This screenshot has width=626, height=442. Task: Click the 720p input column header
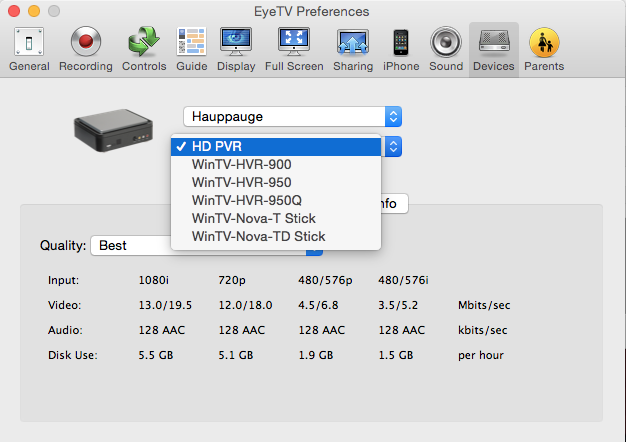(x=232, y=280)
